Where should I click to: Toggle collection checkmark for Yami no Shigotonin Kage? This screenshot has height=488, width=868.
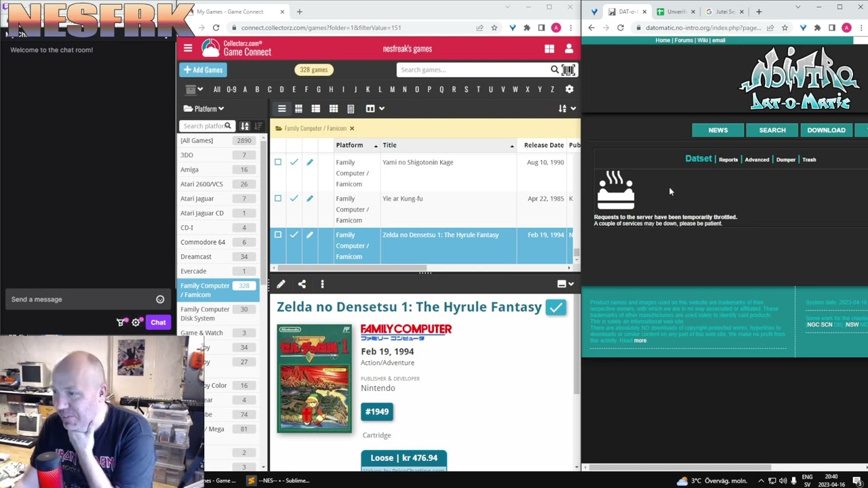tap(294, 162)
